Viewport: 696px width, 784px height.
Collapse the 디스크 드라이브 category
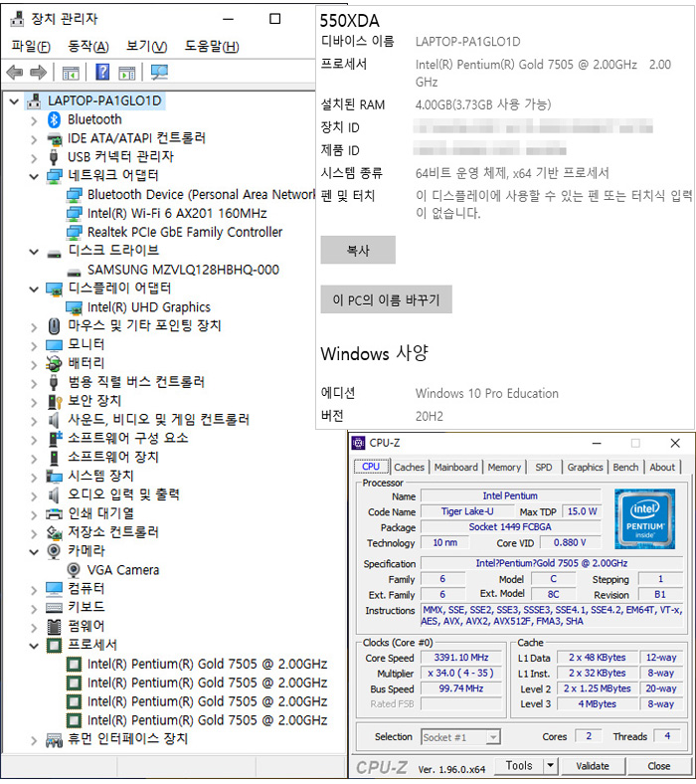pyautogui.click(x=34, y=252)
